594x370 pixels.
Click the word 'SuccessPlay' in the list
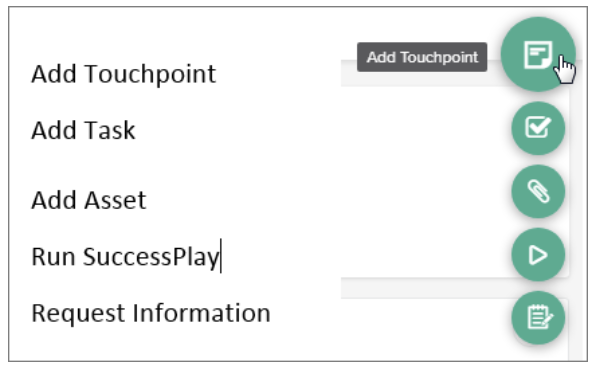point(151,258)
